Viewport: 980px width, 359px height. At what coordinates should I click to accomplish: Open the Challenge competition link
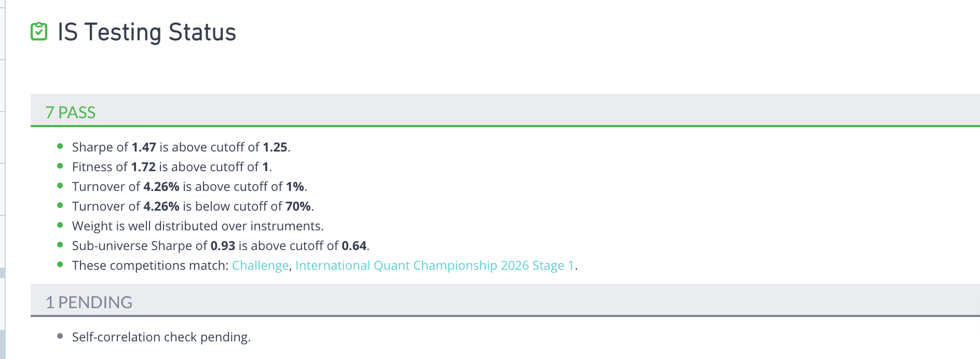point(260,266)
